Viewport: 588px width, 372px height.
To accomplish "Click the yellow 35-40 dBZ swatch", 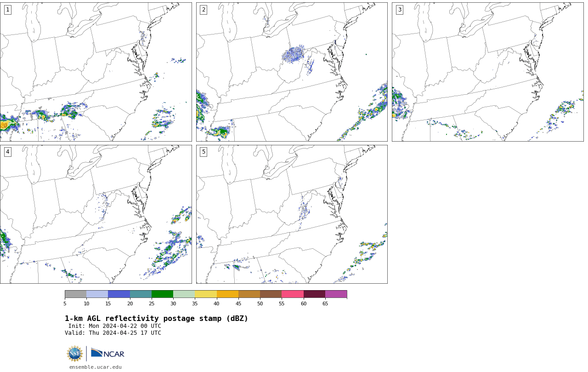I will click(206, 294).
